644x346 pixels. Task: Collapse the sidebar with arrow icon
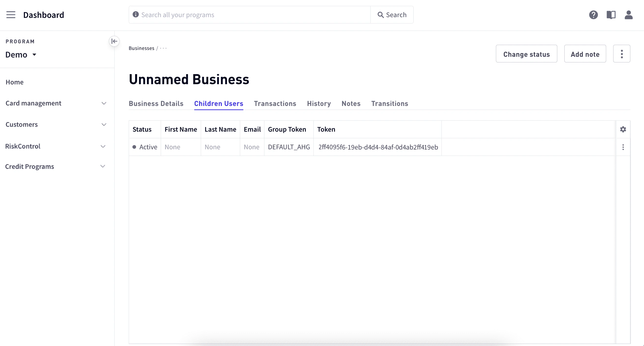coord(114,41)
